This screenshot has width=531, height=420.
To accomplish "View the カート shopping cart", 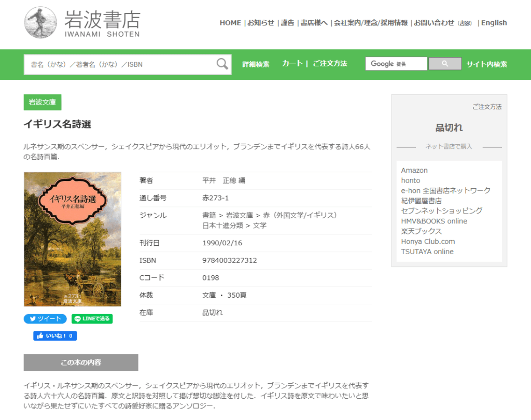I will 292,64.
